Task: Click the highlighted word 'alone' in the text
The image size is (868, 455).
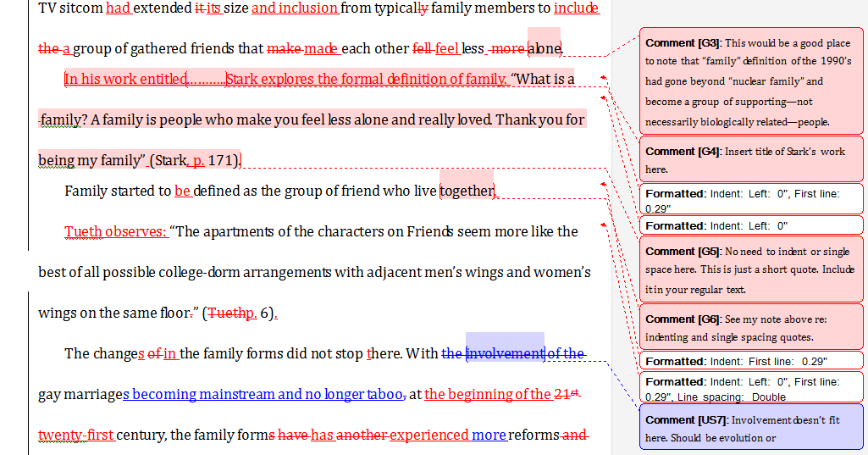Action: point(545,48)
